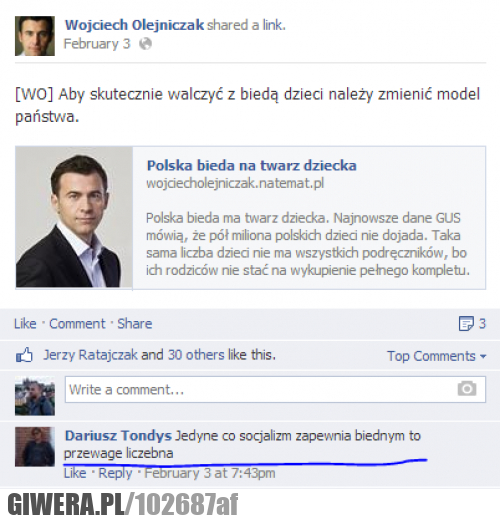Click the camera attach photo icon
The height and width of the screenshot is (520, 500).
[x=467, y=389]
